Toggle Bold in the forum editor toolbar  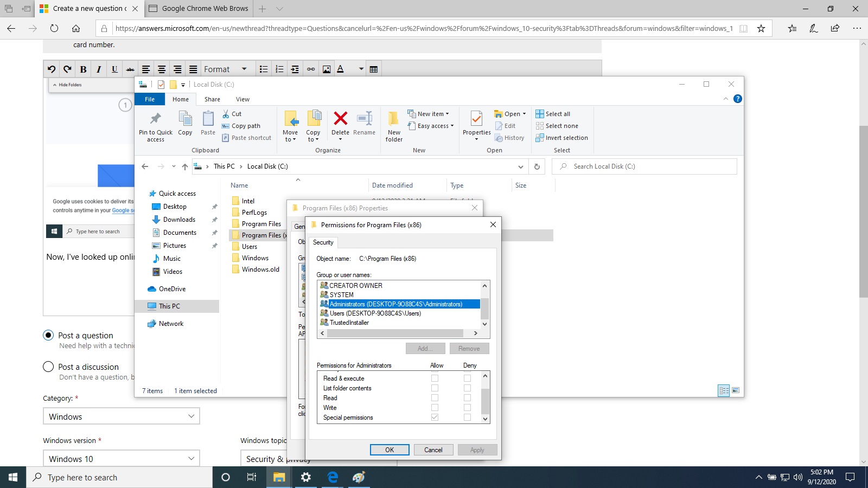(x=83, y=69)
